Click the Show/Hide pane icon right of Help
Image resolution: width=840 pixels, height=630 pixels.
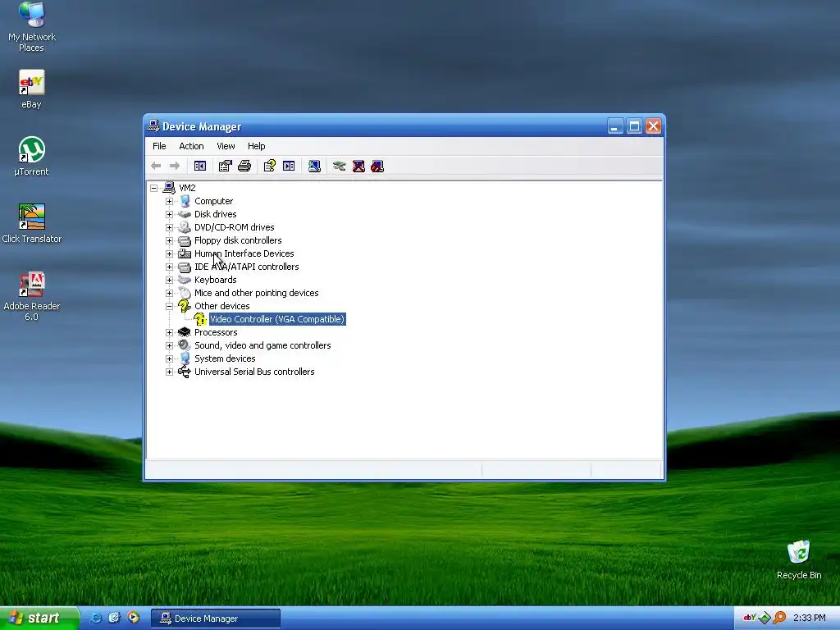pyautogui.click(x=289, y=166)
